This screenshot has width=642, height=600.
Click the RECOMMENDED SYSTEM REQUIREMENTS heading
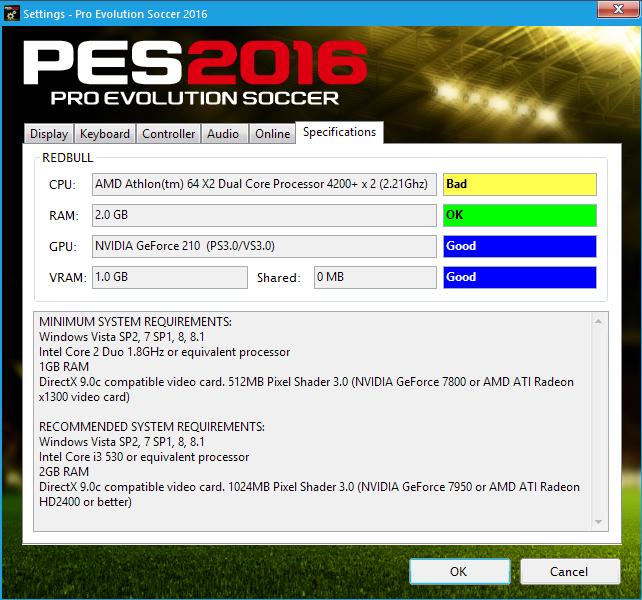152,427
